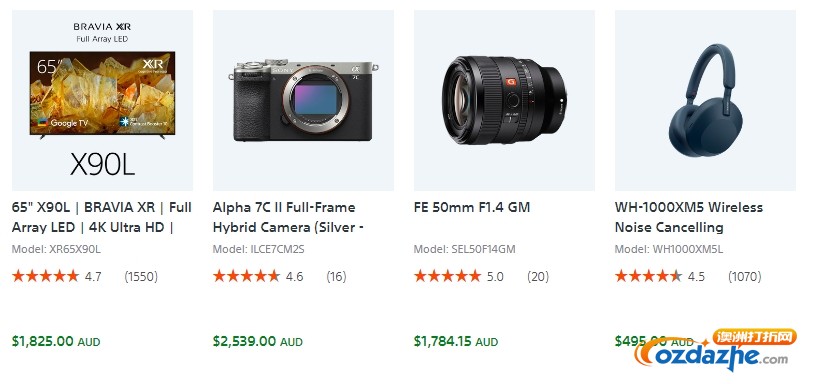819x384 pixels.
Task: Open the FE 50mm F1.4 GM title link
Action: (472, 207)
